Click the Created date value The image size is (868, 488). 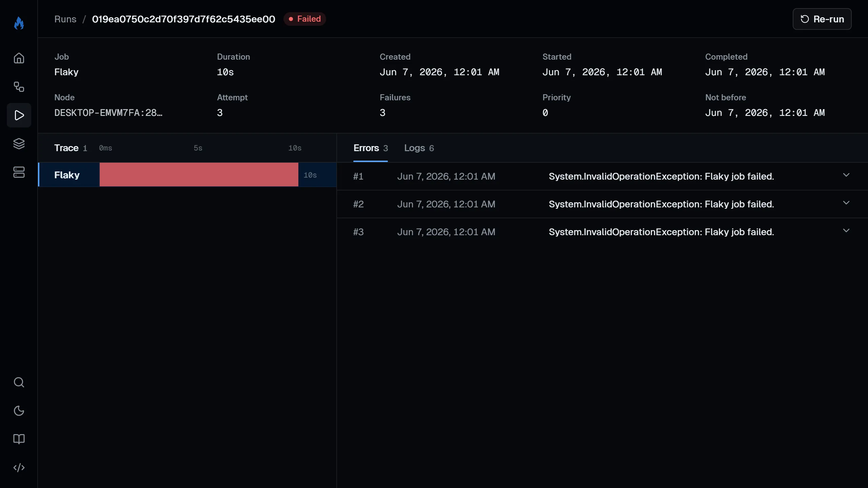[439, 72]
